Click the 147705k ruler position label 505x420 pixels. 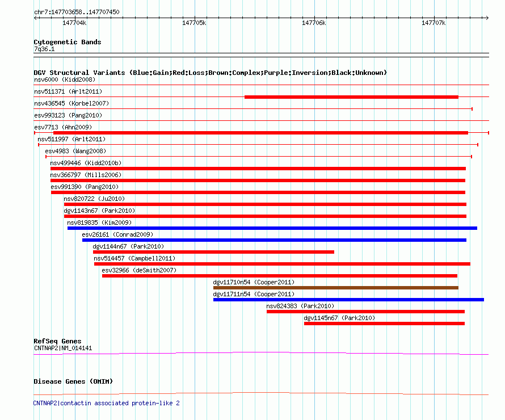click(194, 23)
